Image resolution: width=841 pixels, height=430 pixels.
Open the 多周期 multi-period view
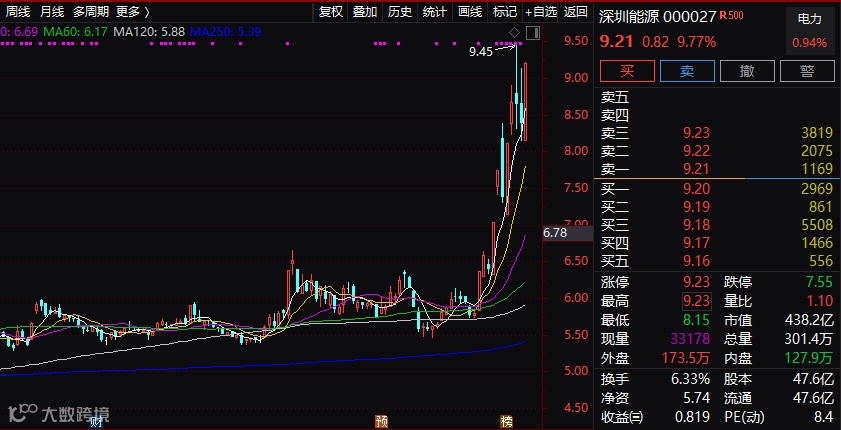pyautogui.click(x=91, y=11)
